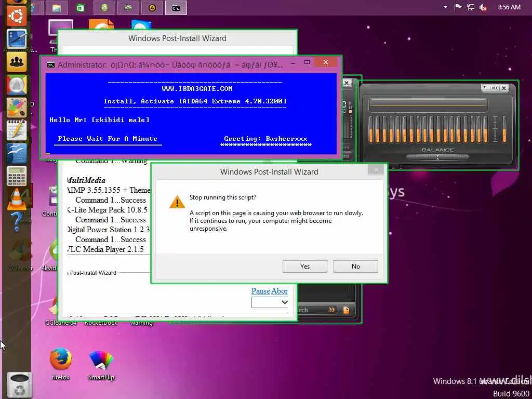Viewport: 532px width, 399px height.
Task: Open the Ubuntu logo launcher in dock
Action: pos(17,16)
